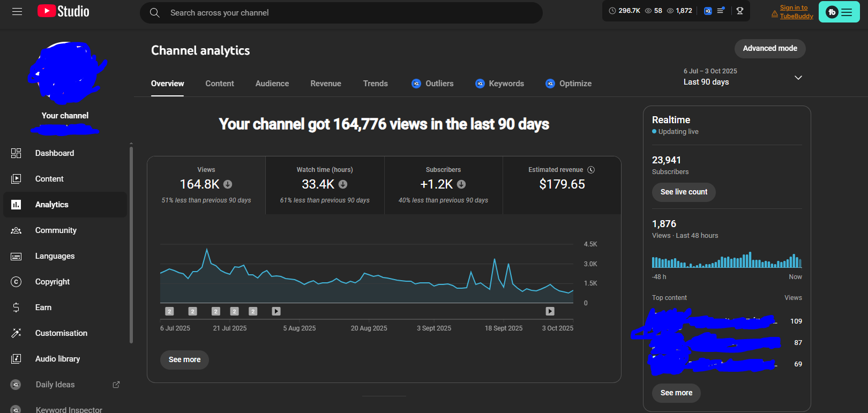Viewport: 868px width, 413px height.
Task: Select the Watch time (hours) metric card
Action: pos(325,185)
